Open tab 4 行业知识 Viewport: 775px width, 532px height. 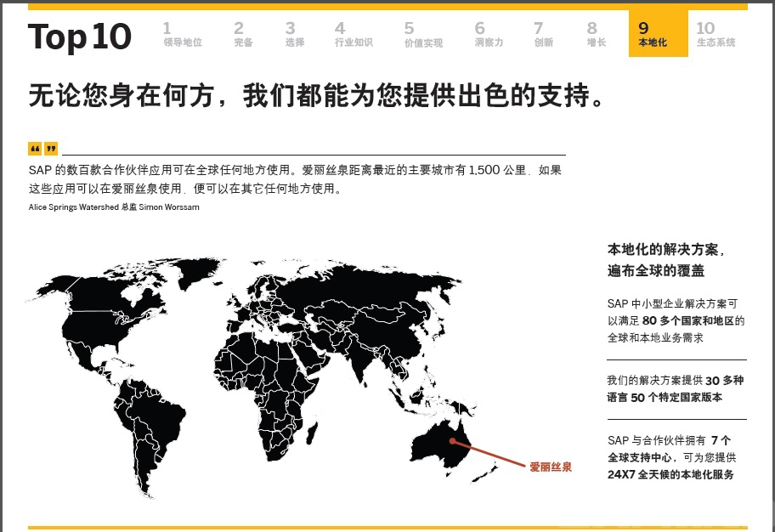(354, 34)
